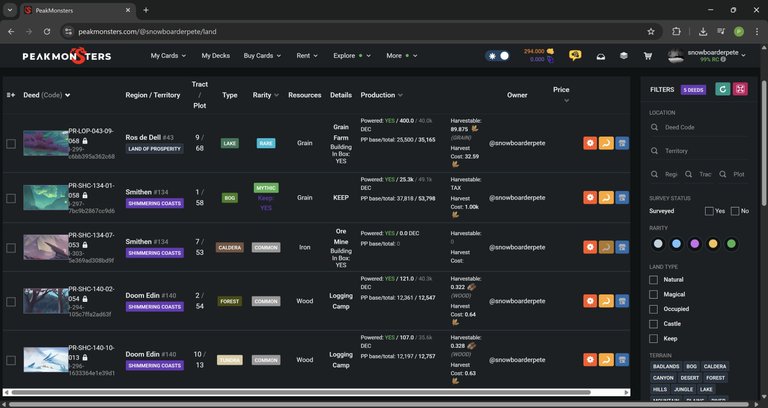The image size is (768, 408).
Task: Click the add-columns icon left of Deed header
Action: click(x=11, y=95)
